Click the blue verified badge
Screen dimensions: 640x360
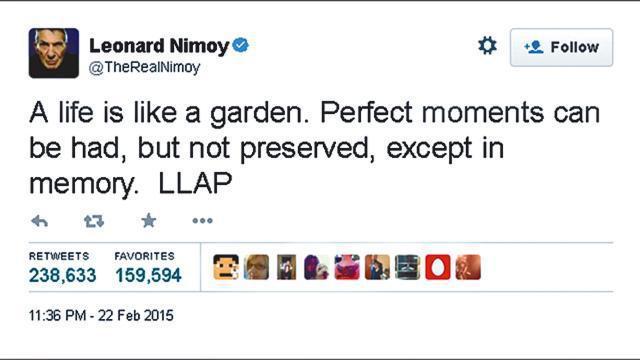[241, 45]
